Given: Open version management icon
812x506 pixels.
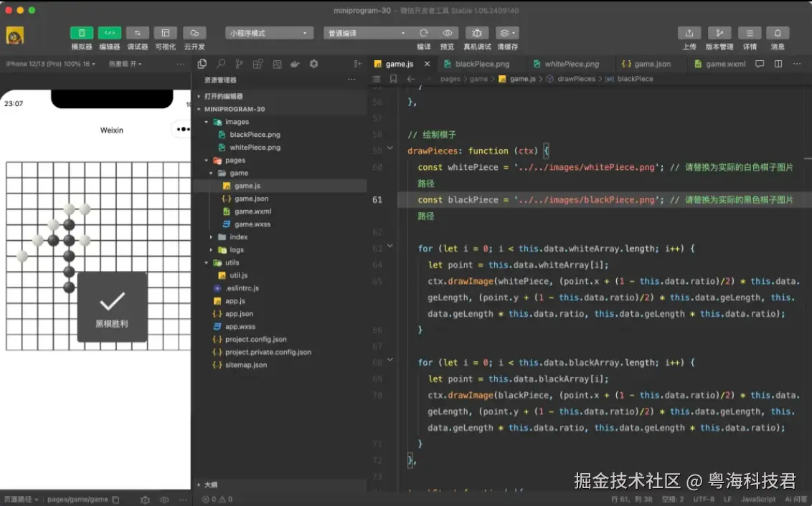Looking at the screenshot, I should click(719, 33).
